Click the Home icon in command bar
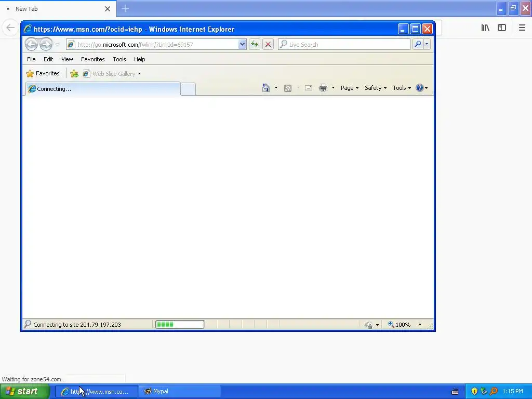This screenshot has height=399, width=532. click(266, 88)
